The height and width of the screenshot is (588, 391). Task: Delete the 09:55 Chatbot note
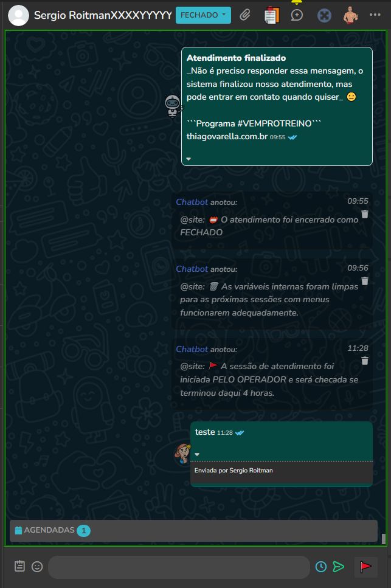pos(365,214)
